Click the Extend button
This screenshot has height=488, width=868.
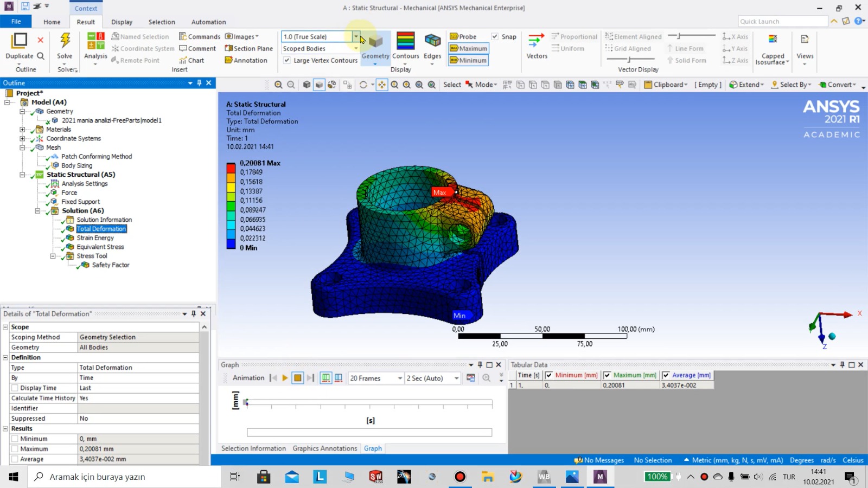746,85
